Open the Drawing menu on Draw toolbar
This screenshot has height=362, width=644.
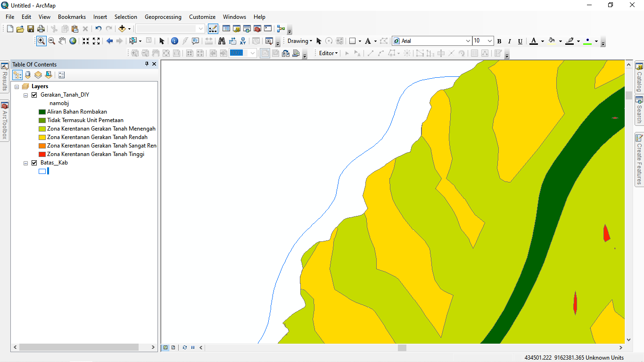point(299,41)
